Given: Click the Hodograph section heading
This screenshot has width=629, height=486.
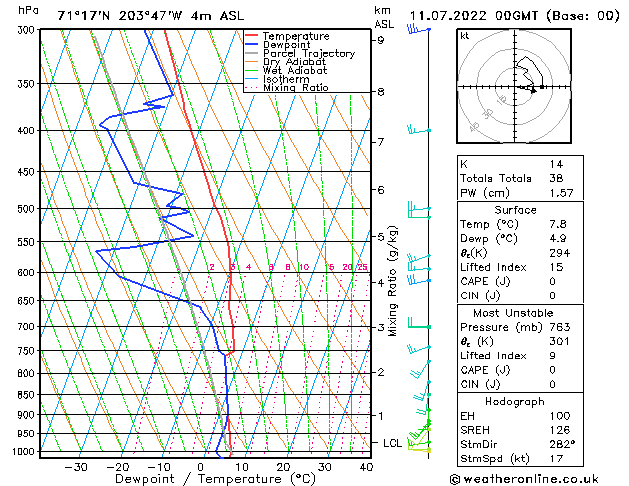Looking at the screenshot, I should 515,402.
